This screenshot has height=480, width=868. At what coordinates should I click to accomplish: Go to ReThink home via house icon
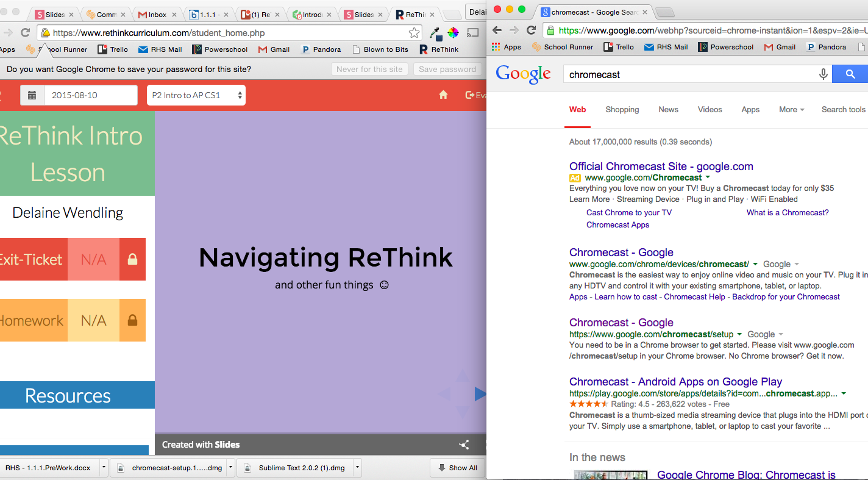point(443,95)
